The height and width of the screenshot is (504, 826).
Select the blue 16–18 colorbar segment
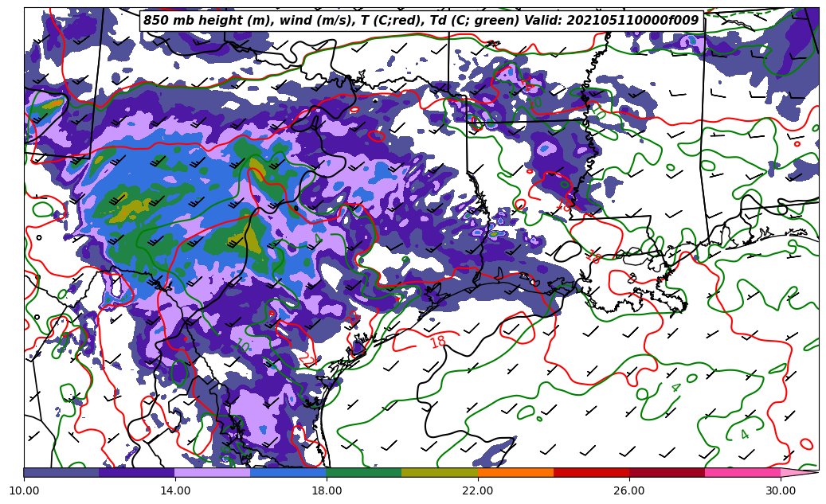click(x=288, y=472)
